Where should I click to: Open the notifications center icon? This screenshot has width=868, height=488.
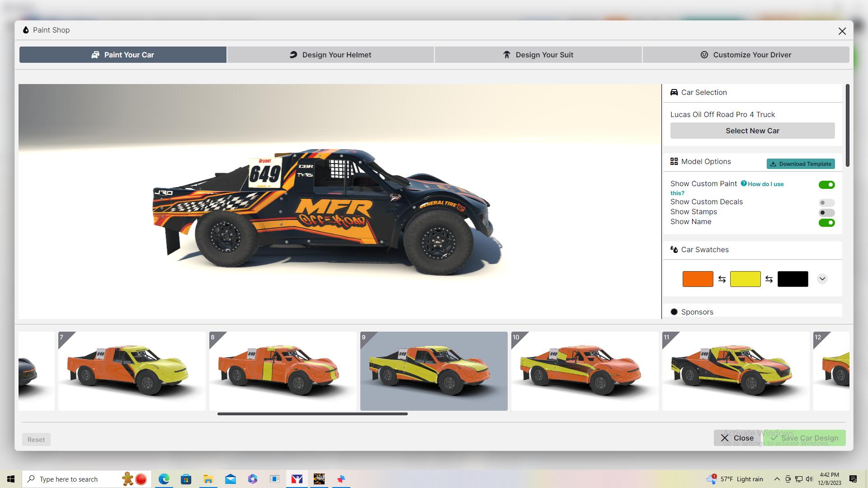click(x=853, y=479)
